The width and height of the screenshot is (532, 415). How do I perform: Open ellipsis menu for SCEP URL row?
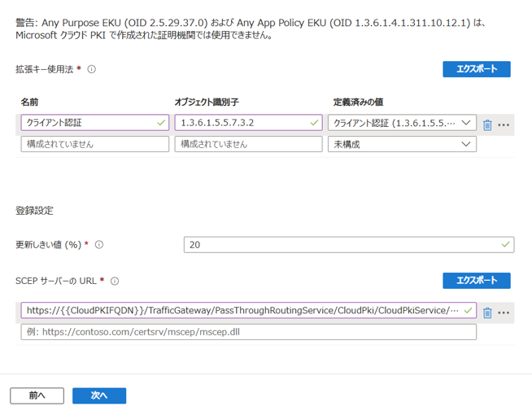[x=504, y=312]
